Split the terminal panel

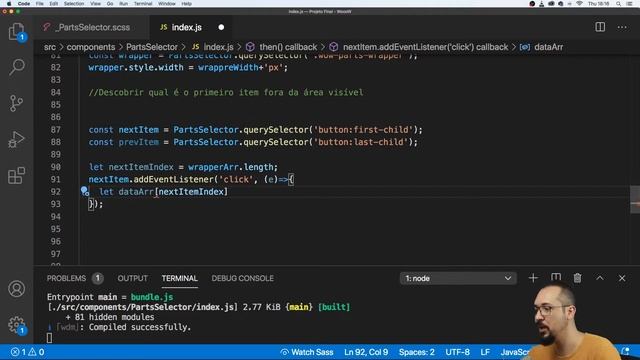(x=556, y=278)
